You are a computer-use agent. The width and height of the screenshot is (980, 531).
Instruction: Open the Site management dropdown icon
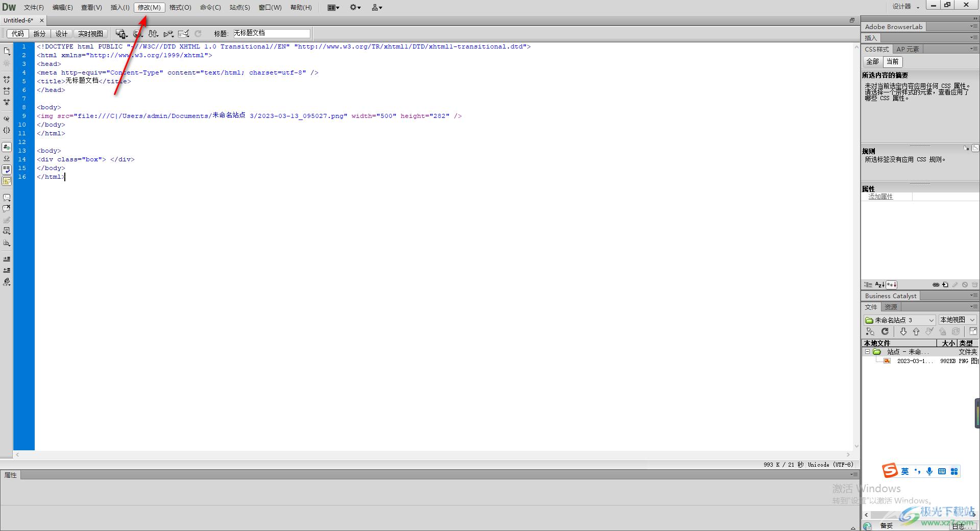coord(377,7)
